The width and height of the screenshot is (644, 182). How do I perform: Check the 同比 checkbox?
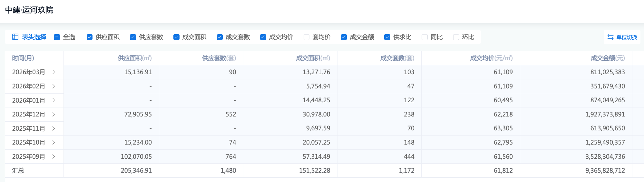click(x=424, y=37)
